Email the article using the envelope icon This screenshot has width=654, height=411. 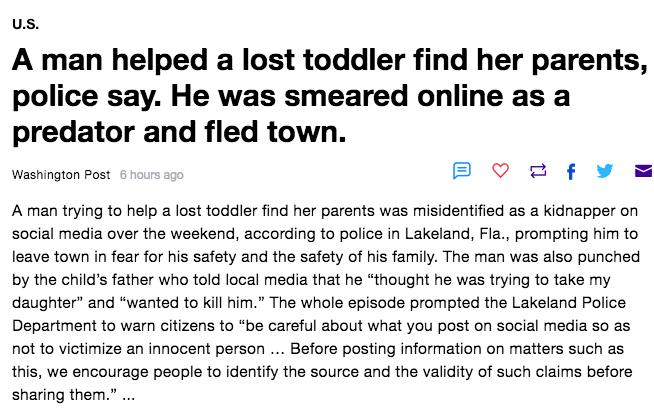[644, 171]
